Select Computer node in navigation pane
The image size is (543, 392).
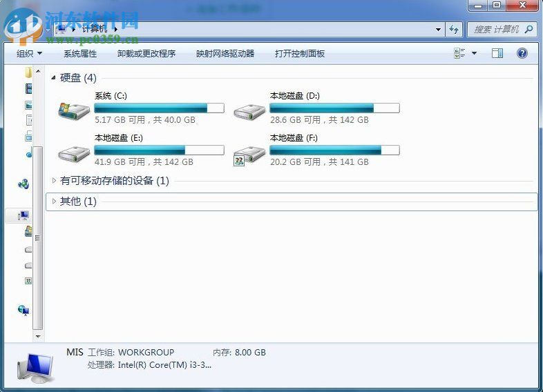23,216
